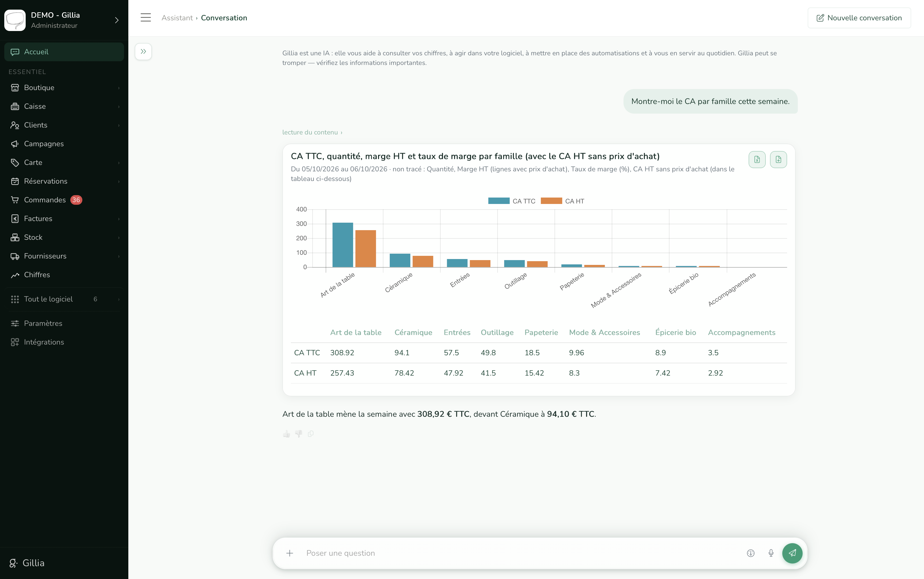The width and height of the screenshot is (924, 579).
Task: Open the account switcher chevron
Action: click(x=117, y=20)
